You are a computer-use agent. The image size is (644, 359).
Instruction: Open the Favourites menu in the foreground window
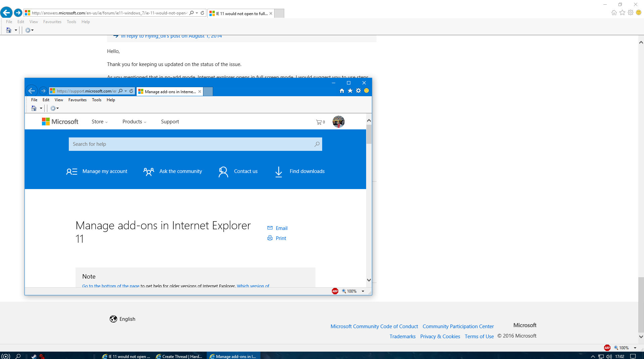coord(77,100)
